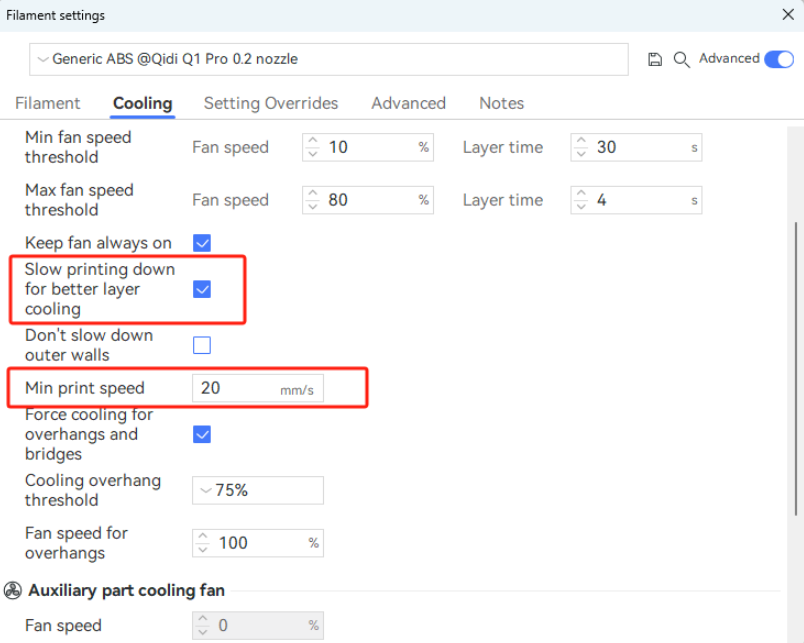804x643 pixels.
Task: Enable Don't slow down outer walls
Action: tap(202, 346)
